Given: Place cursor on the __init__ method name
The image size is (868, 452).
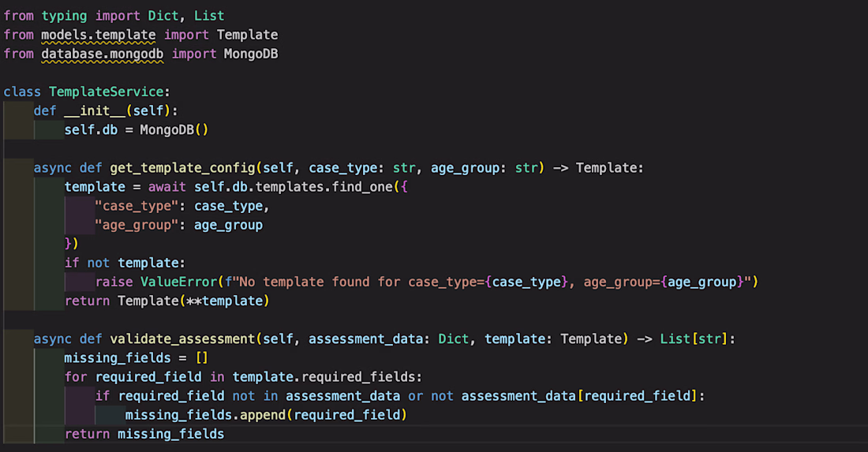Looking at the screenshot, I should pos(94,110).
